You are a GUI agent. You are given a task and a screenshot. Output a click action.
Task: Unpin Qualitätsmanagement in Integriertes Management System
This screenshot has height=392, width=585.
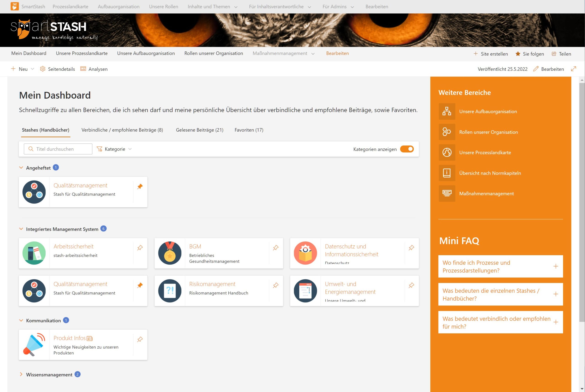[x=140, y=285]
